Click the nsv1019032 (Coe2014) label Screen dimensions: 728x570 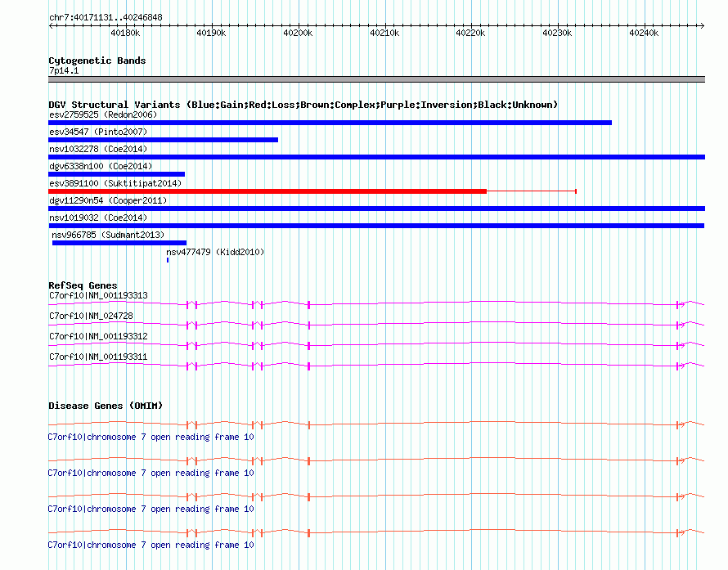coord(98,218)
